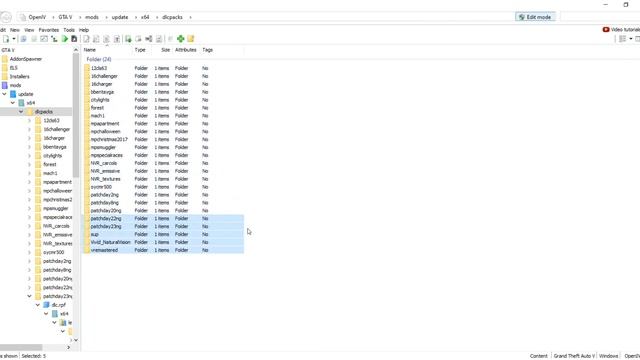Click mods in the breadcrumb path
This screenshot has height=360, width=640.
point(92,17)
